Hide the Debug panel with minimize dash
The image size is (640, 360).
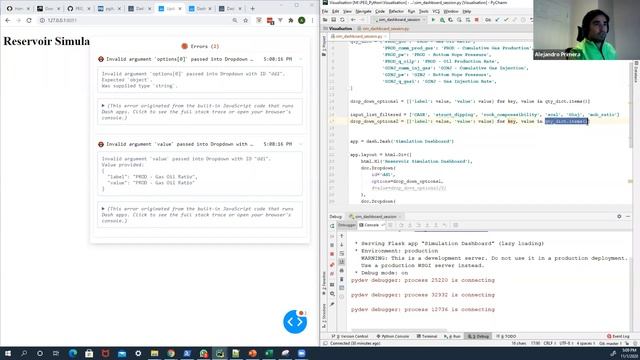pos(628,216)
